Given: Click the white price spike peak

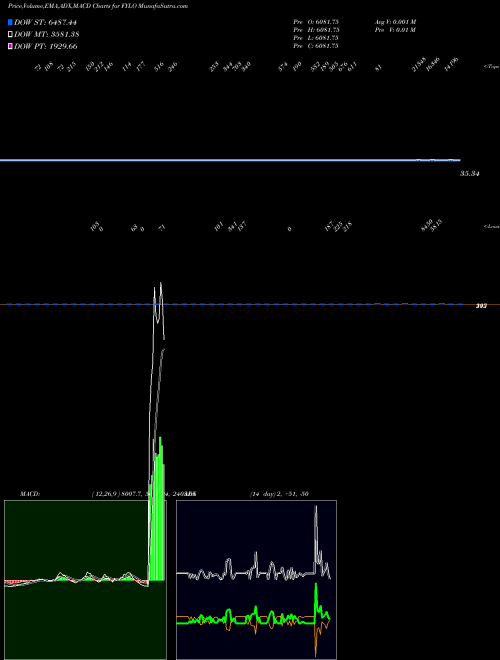Looking at the screenshot, I should 161,285.
